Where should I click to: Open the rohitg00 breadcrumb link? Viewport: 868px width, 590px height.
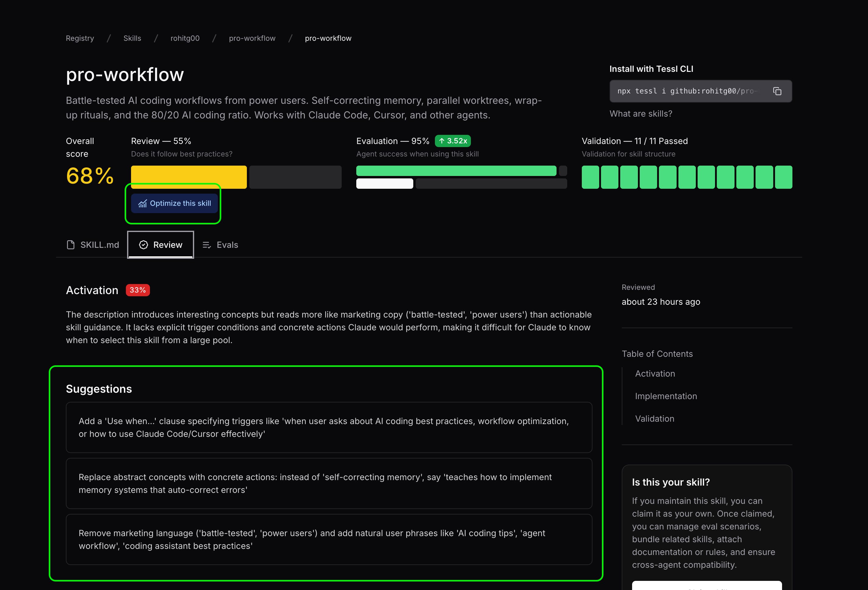coord(185,38)
